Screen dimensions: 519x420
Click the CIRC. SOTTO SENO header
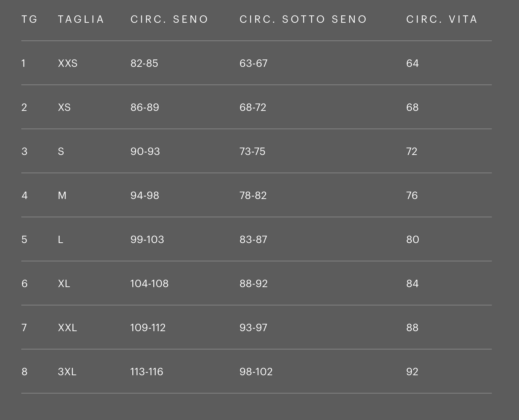(x=303, y=19)
